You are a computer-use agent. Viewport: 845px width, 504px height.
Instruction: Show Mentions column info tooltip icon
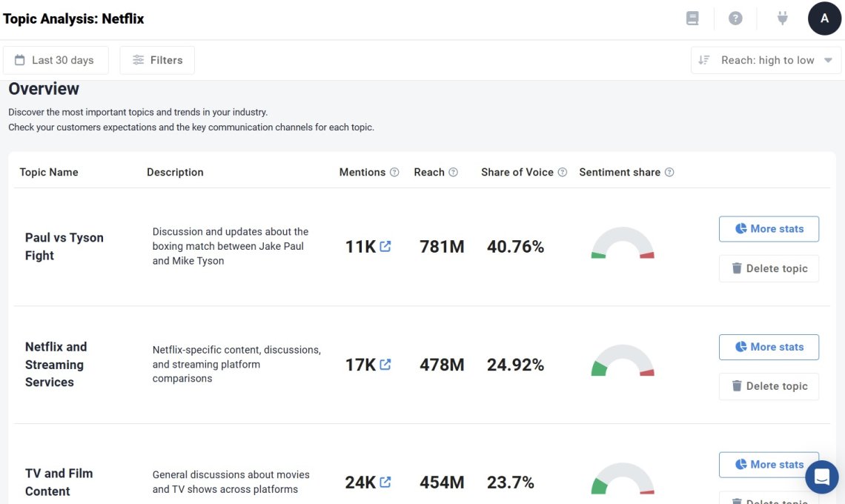click(394, 172)
